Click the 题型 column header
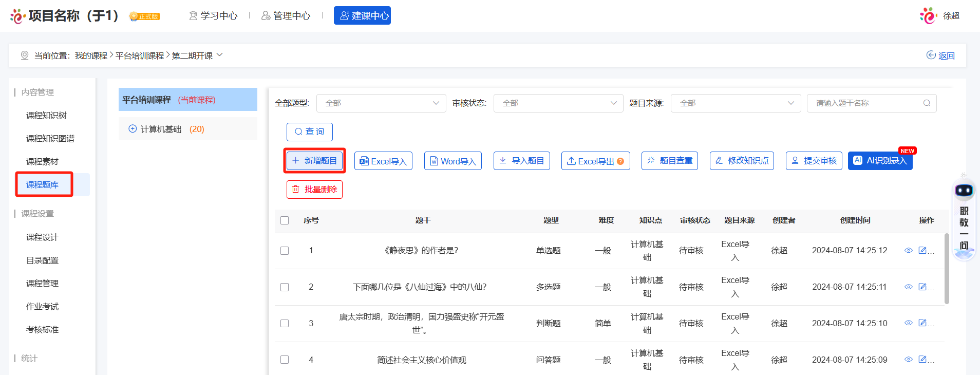Screen dimensions: 980x375 (551, 220)
